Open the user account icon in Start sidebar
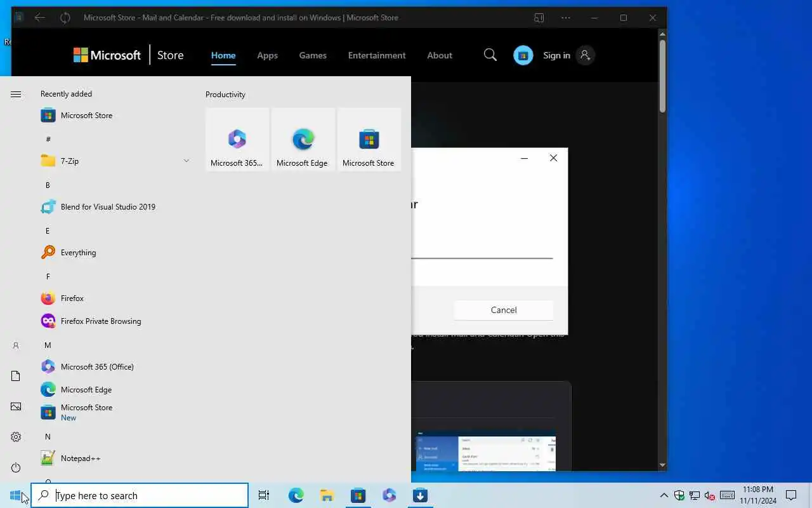The height and width of the screenshot is (508, 812). [16, 345]
